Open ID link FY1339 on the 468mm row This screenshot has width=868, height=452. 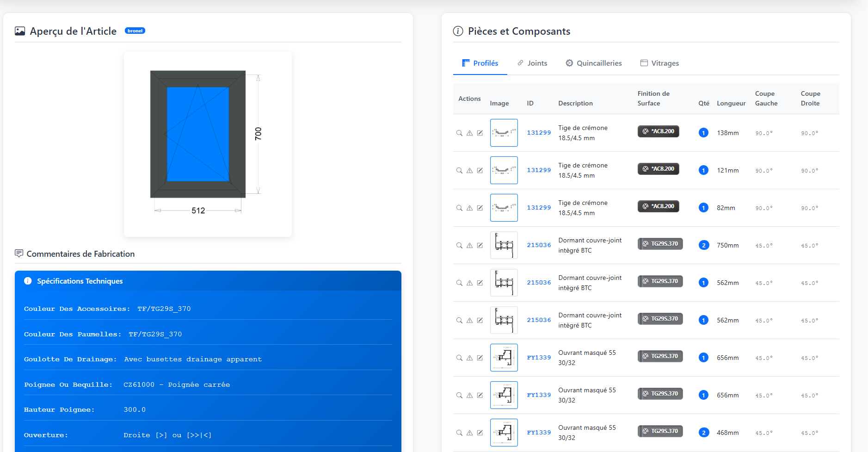(x=539, y=433)
